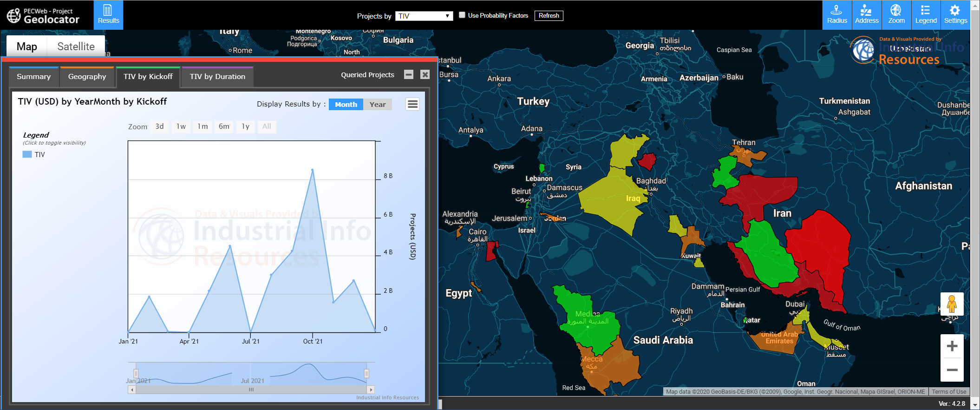Screen dimensions: 980x410
Task: Click the Refresh button
Action: pos(549,16)
